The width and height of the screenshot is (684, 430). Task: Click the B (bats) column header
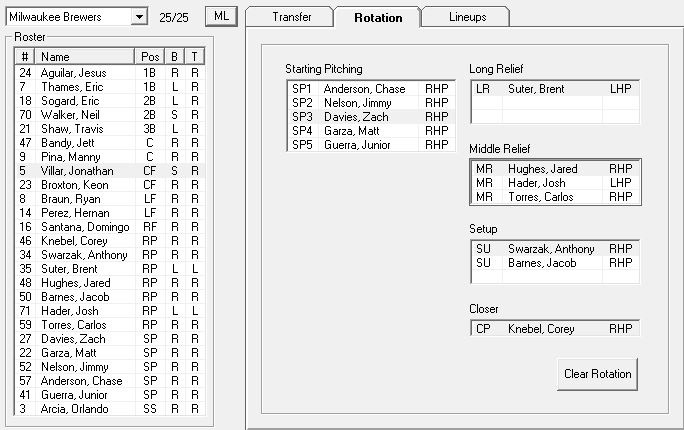(x=174, y=57)
